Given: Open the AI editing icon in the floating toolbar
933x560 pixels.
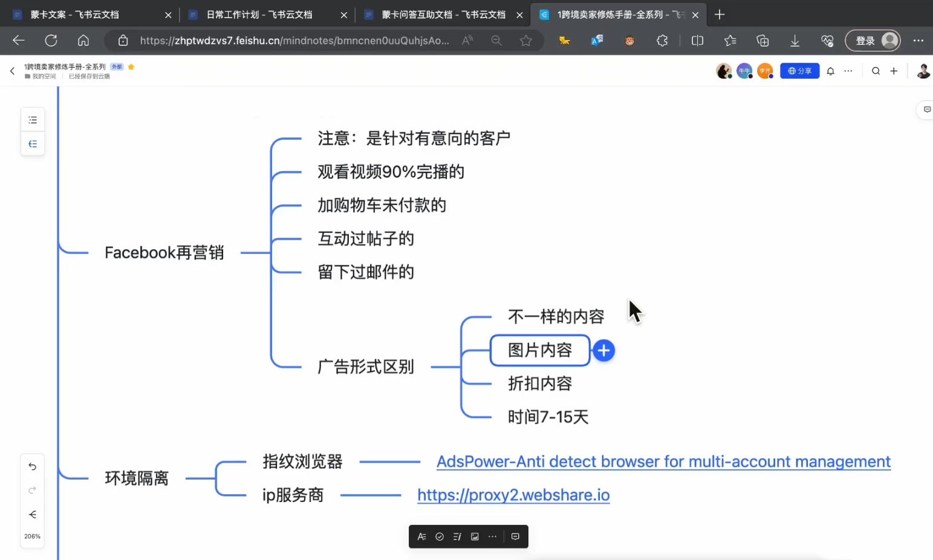Looking at the screenshot, I should tap(457, 536).
